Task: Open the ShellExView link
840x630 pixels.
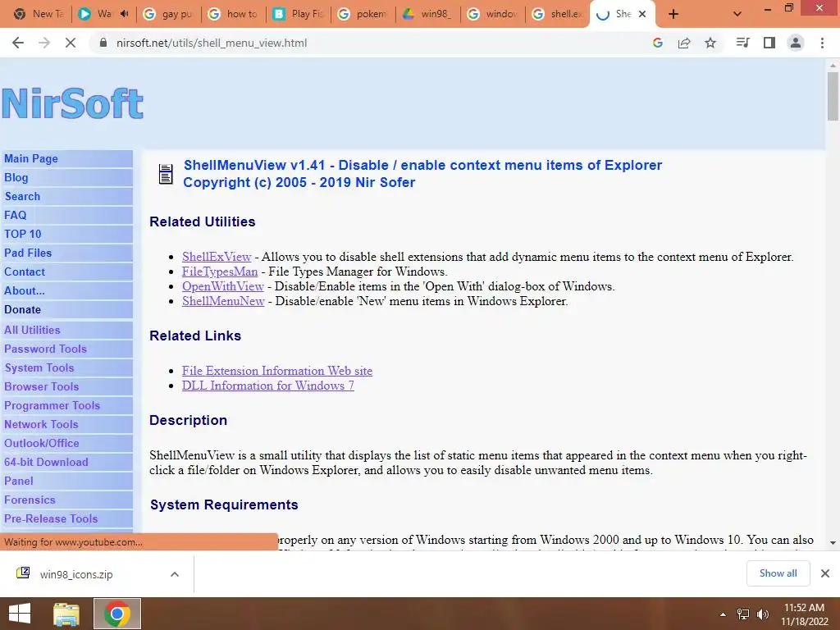Action: tap(217, 257)
